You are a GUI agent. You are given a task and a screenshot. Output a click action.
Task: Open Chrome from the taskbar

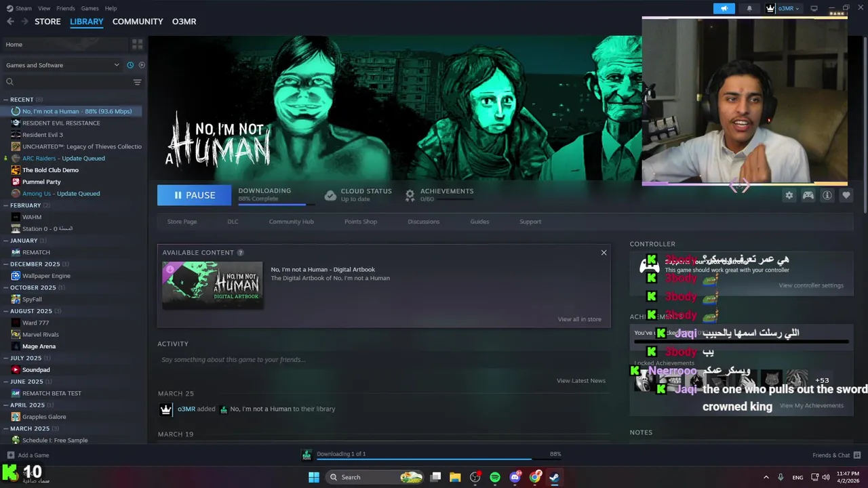click(x=535, y=477)
